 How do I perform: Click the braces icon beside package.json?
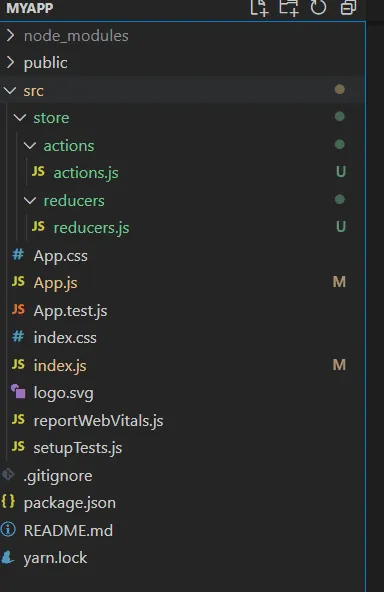[8, 501]
